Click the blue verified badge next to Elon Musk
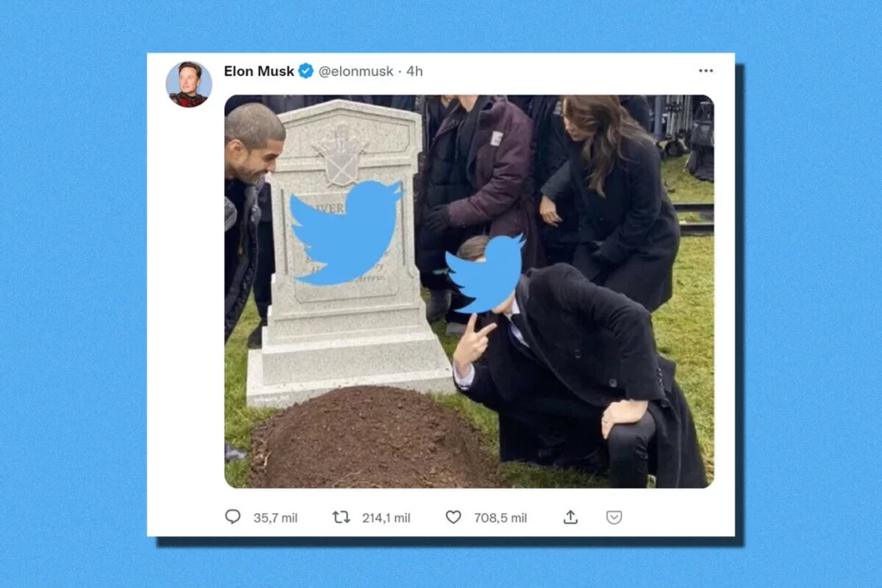Image resolution: width=882 pixels, height=588 pixels. point(307,71)
